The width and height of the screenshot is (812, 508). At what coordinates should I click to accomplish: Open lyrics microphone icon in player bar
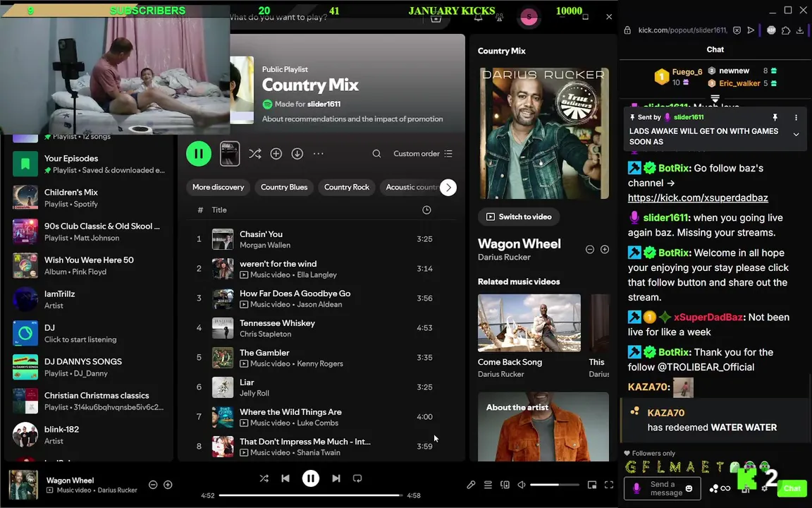471,485
